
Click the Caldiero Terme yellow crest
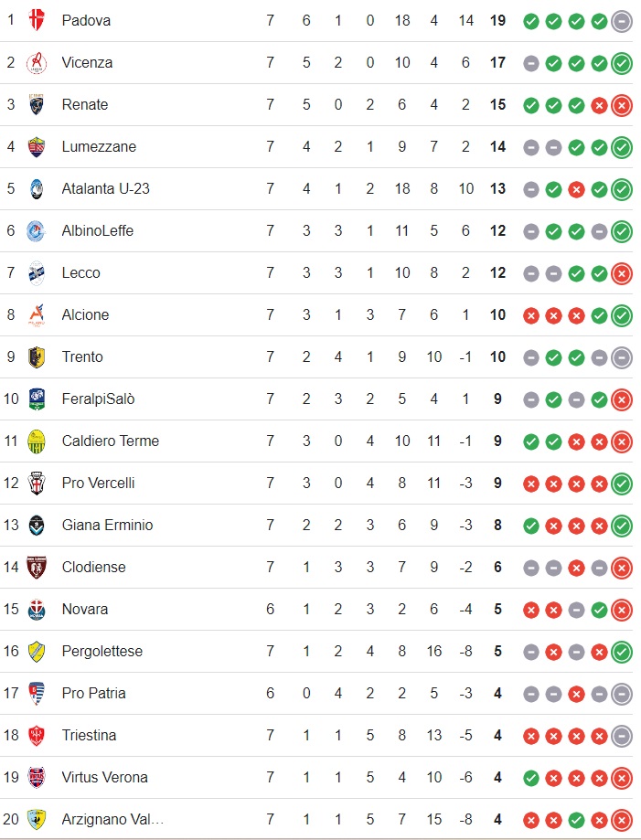(x=37, y=441)
